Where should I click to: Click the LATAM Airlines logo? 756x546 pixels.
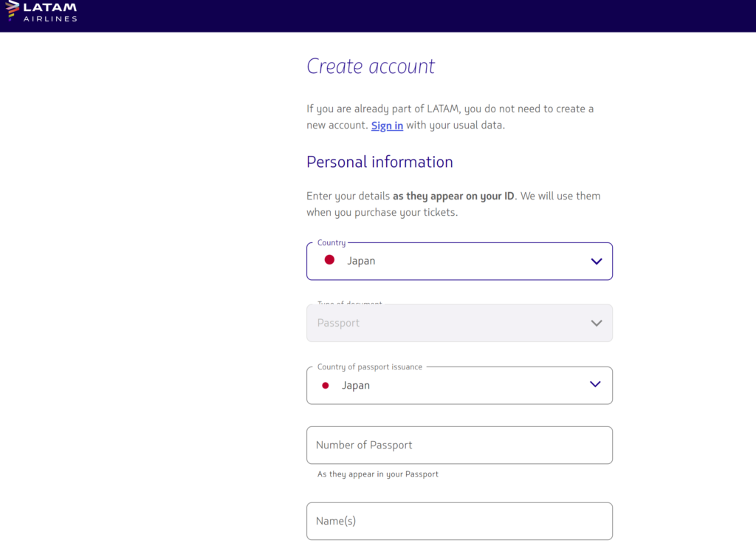tap(41, 12)
